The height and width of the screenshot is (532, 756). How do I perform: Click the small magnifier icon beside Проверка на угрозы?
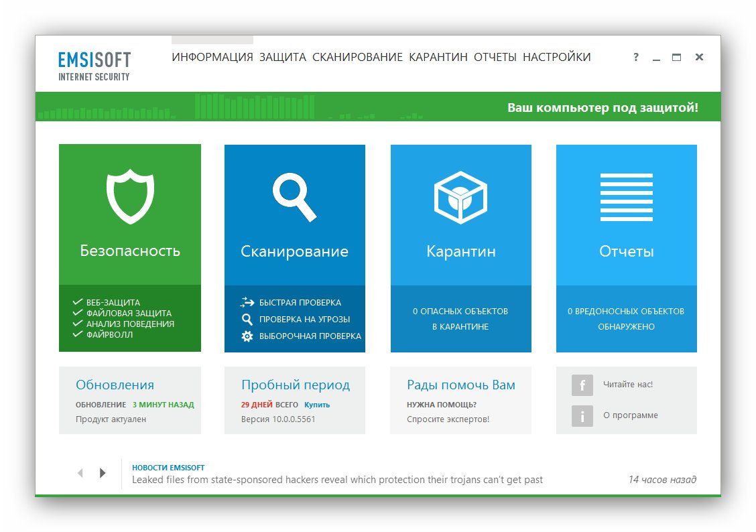pyautogui.click(x=247, y=319)
